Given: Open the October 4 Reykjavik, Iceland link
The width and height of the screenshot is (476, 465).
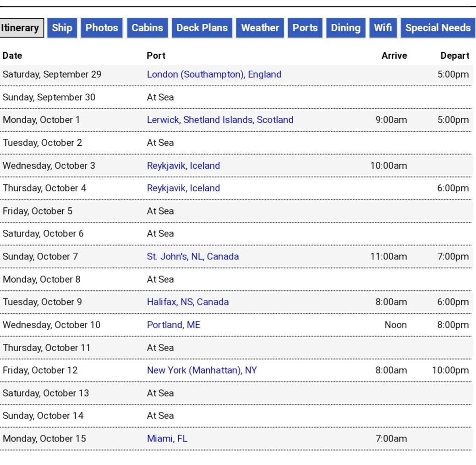Looking at the screenshot, I should tap(183, 188).
